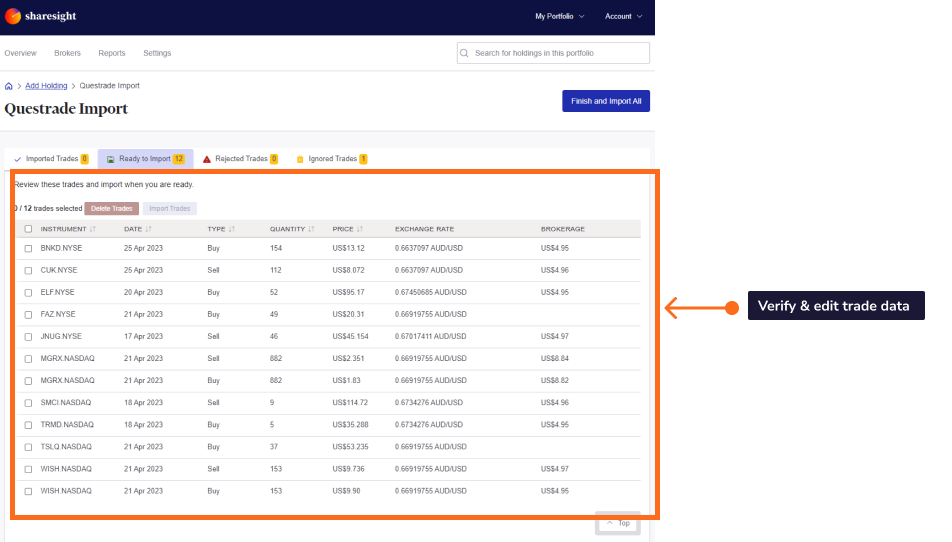Sort by Date column arrows
Screen dimensions: 952x542
tap(149, 229)
